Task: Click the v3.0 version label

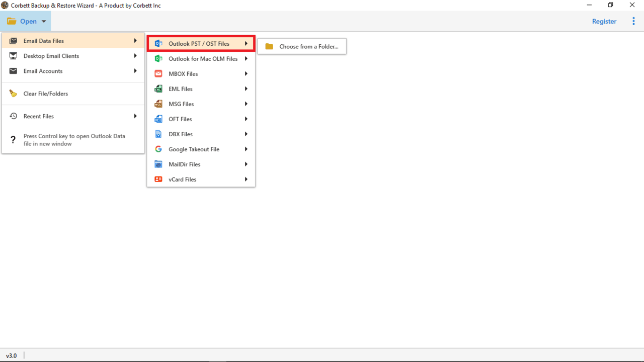Action: pyautogui.click(x=11, y=355)
